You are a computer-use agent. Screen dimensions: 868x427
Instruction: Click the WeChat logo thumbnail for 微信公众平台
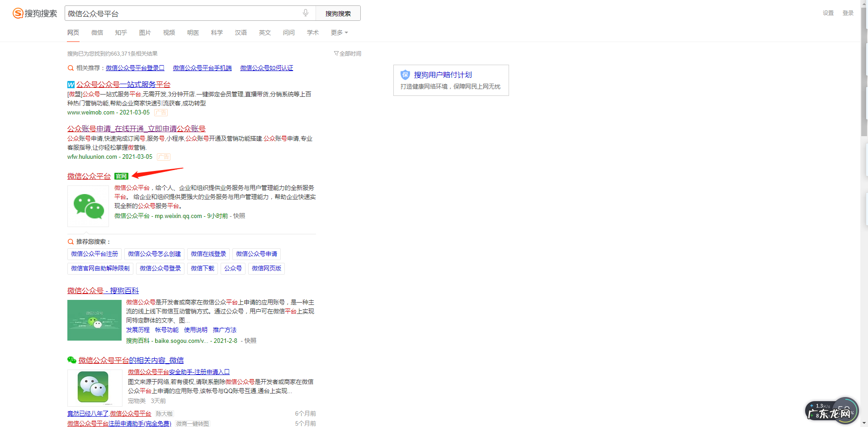88,206
